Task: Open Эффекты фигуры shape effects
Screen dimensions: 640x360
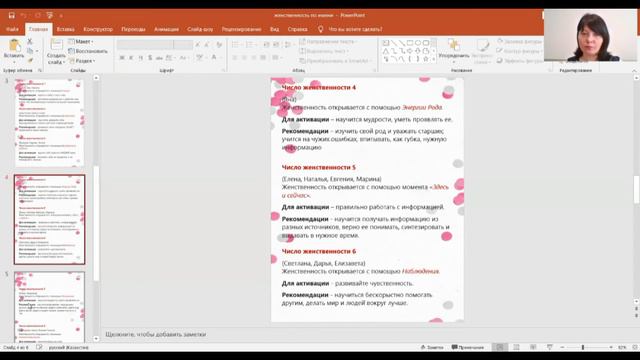Action: click(520, 61)
